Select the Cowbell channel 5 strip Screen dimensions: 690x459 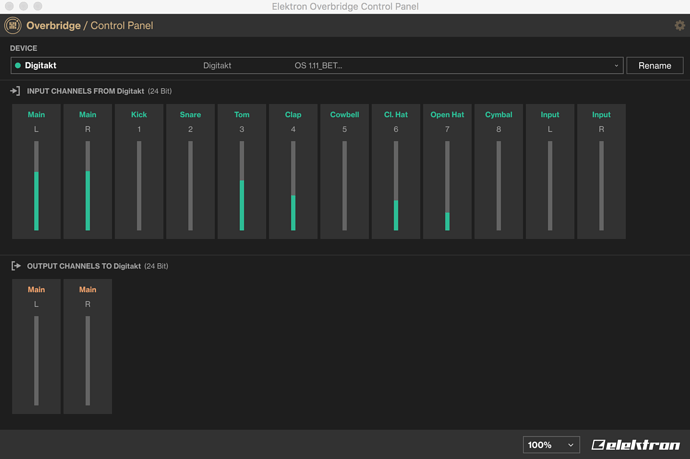click(345, 172)
